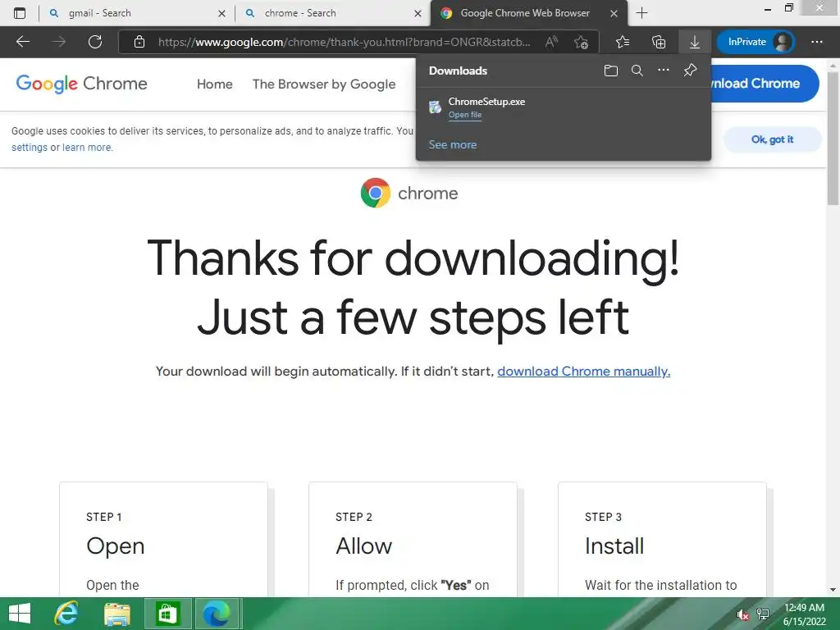The image size is (840, 630).
Task: Open Microsoft Store from the taskbar
Action: [167, 614]
